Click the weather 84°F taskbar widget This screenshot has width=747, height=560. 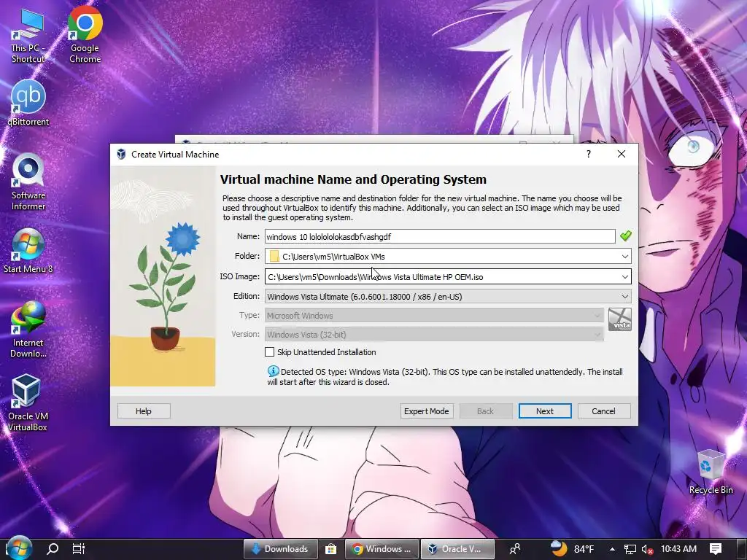(x=572, y=548)
